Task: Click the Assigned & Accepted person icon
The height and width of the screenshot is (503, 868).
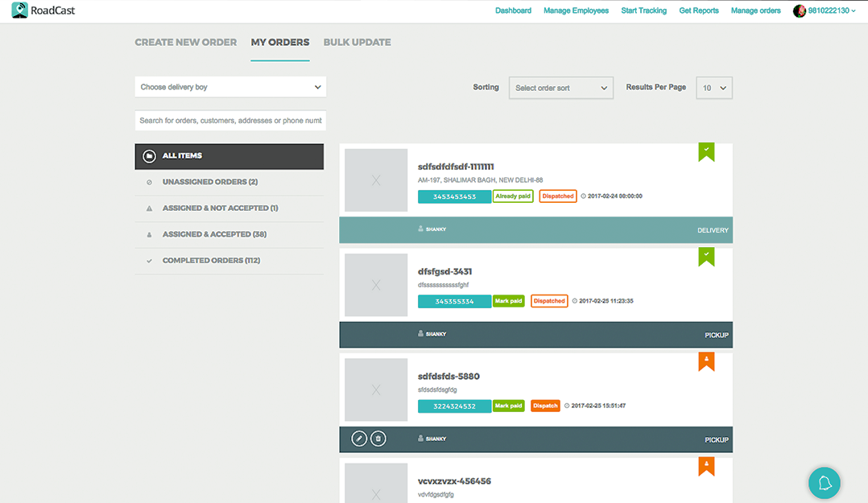Action: 149,235
